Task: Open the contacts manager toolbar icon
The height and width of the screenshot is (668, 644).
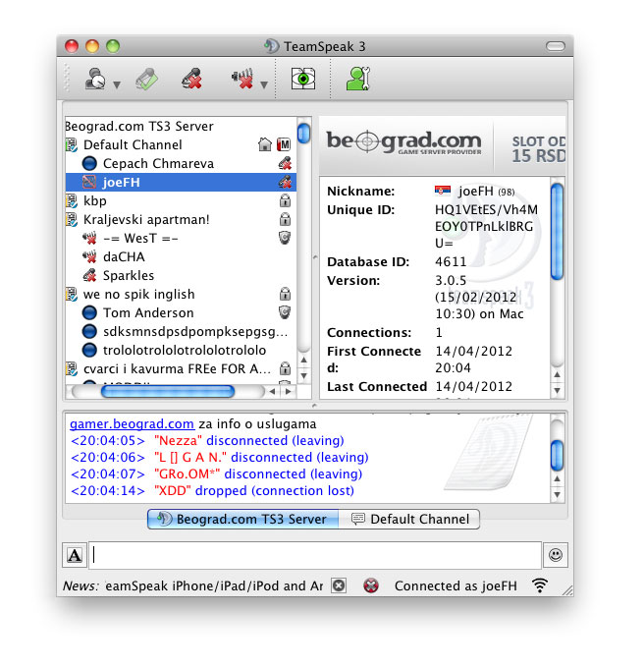Action: tap(358, 79)
